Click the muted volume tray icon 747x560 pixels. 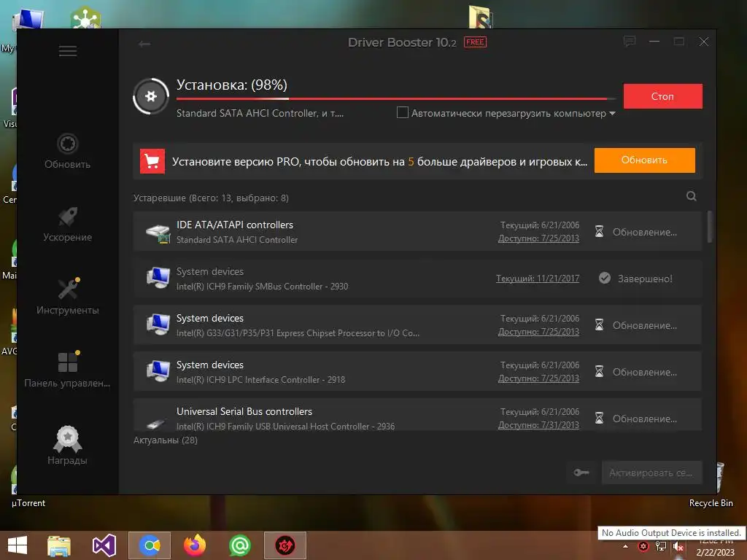pos(679,547)
